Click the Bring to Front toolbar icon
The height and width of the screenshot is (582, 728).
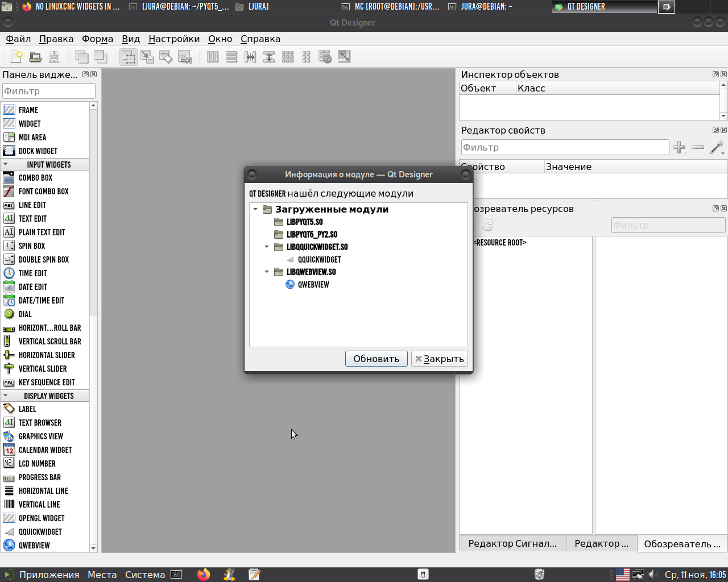(100, 57)
